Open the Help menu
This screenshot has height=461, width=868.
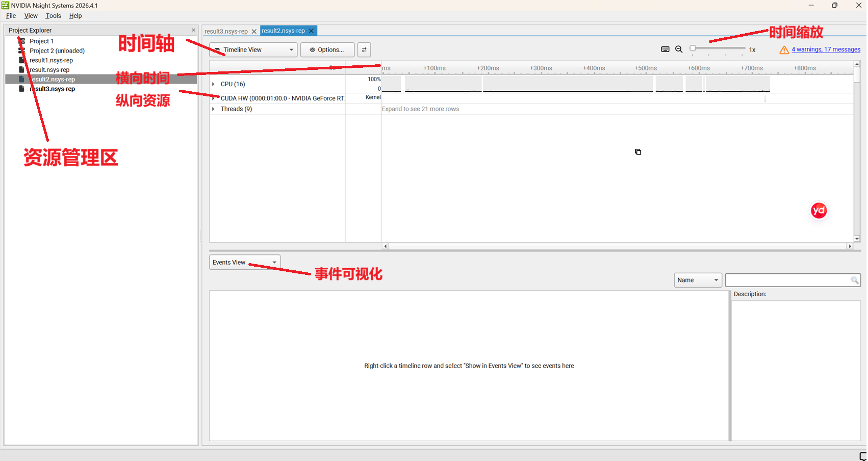pos(75,16)
